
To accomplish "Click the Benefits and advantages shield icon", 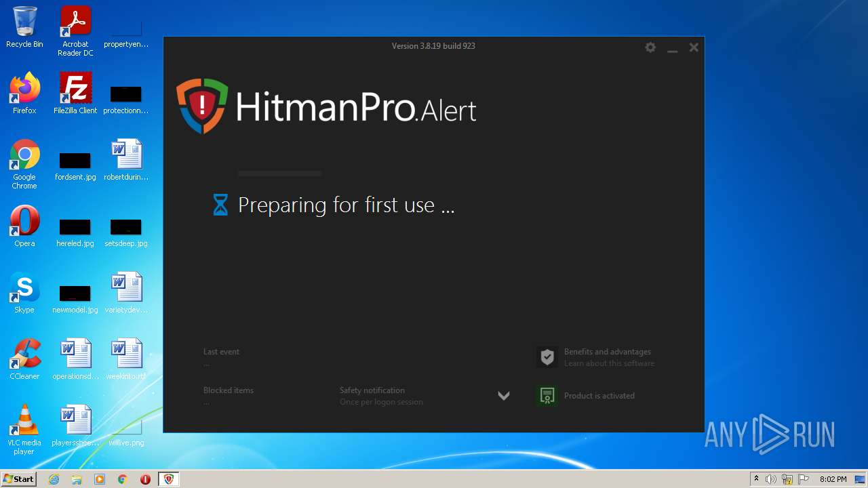I will (x=547, y=357).
